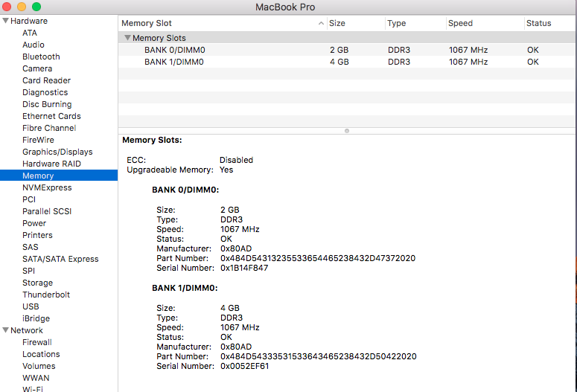Select the highlighted Memory entry
577x392 pixels.
59,176
